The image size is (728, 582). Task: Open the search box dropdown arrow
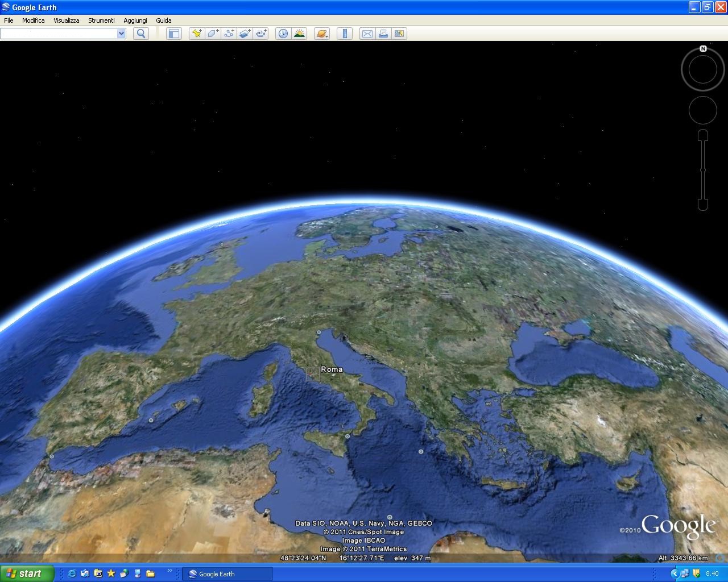pyautogui.click(x=121, y=34)
